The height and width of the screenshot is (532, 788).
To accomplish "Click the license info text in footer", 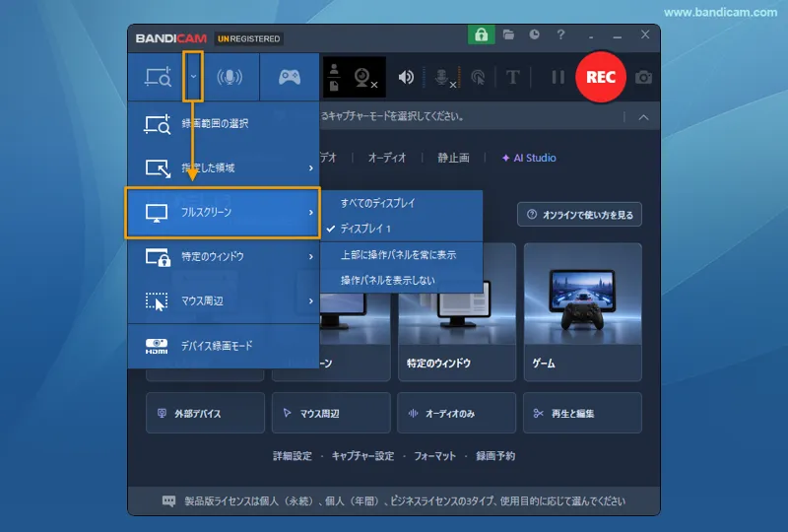I will click(405, 500).
